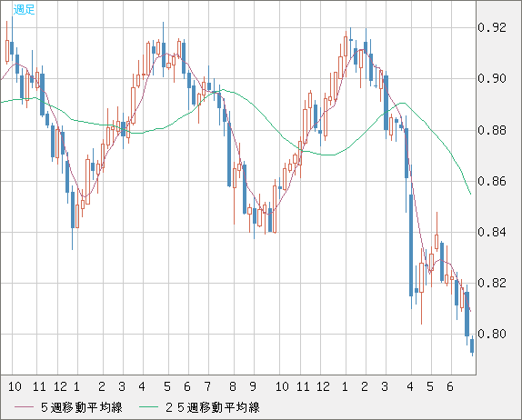Click month label 7 on time axis
The width and height of the screenshot is (522, 420).
[207, 386]
